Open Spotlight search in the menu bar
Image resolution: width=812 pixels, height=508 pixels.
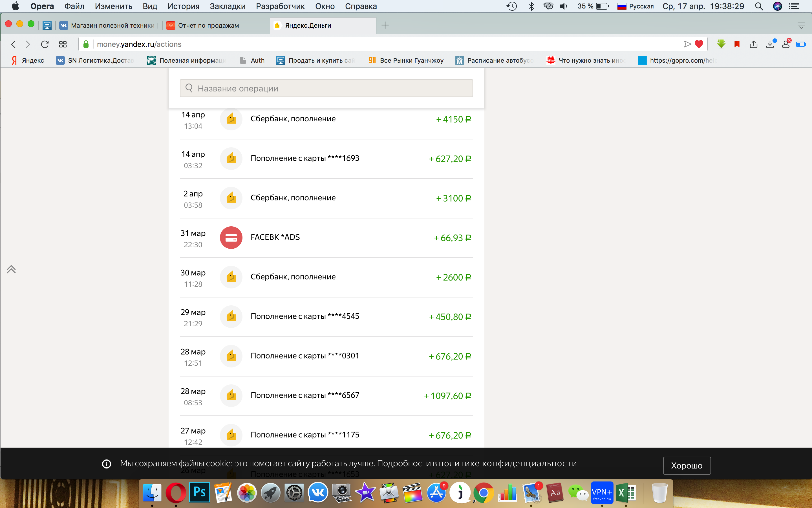click(x=759, y=6)
